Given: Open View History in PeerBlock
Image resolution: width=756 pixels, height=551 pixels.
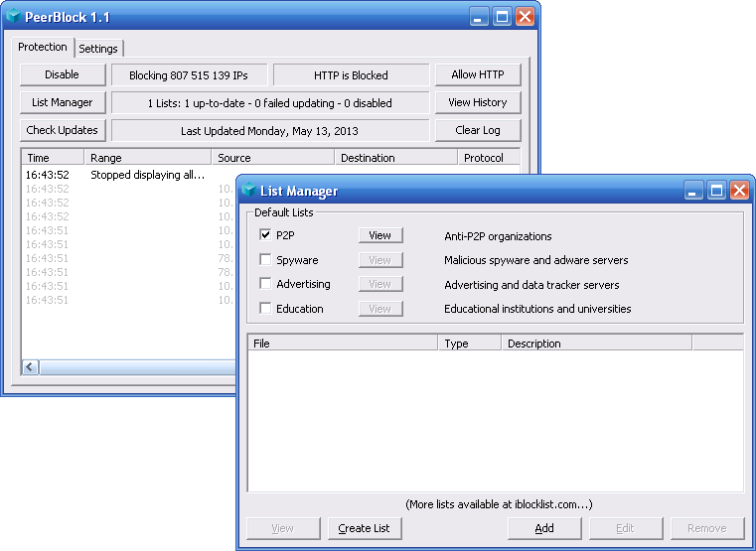Looking at the screenshot, I should 478,102.
